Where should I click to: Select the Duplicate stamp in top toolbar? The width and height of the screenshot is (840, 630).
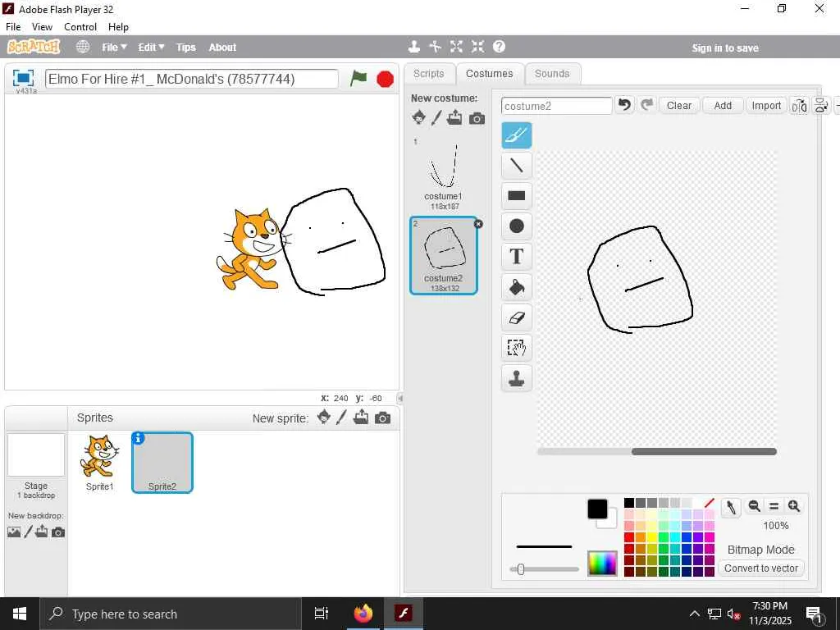413,47
